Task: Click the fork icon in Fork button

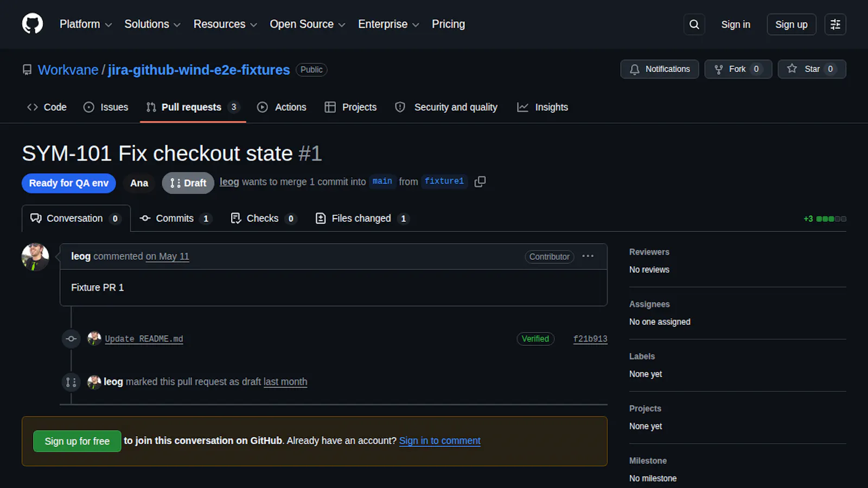Action: (718, 69)
